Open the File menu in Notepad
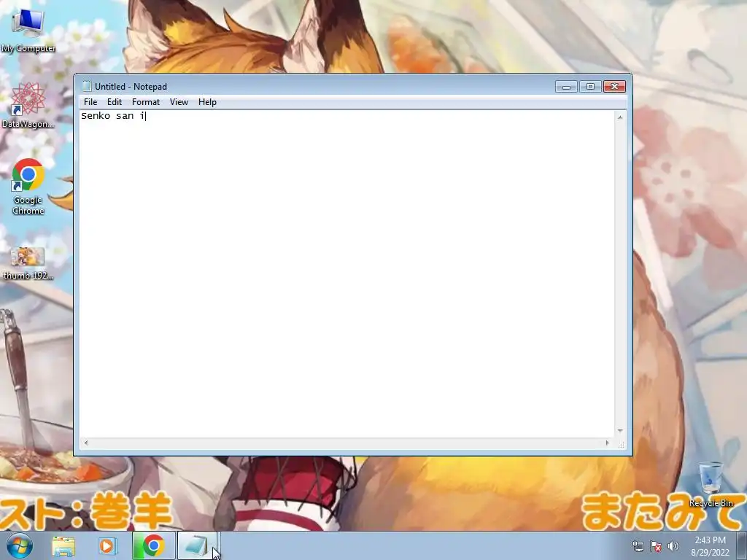This screenshot has height=560, width=747. click(x=90, y=102)
